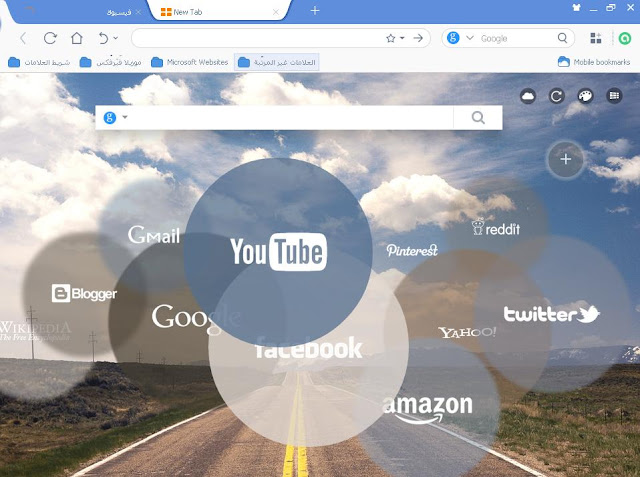The height and width of the screenshot is (477, 640).
Task: Open the Gmail bubble
Action: (x=154, y=234)
